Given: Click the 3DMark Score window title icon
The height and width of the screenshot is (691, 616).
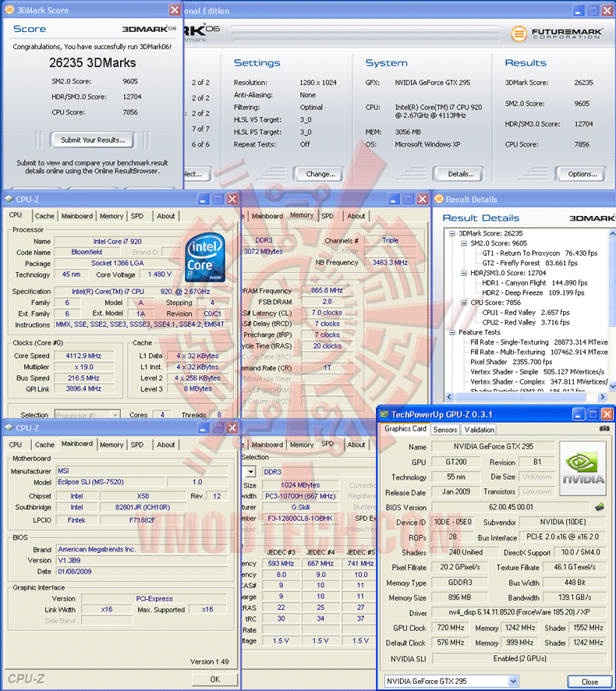Looking at the screenshot, I should pos(9,9).
